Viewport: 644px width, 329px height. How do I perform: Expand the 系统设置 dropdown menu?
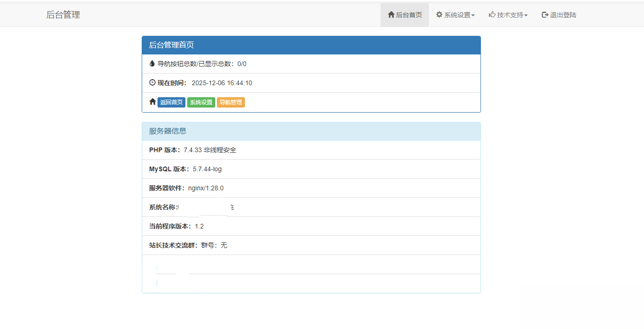456,14
